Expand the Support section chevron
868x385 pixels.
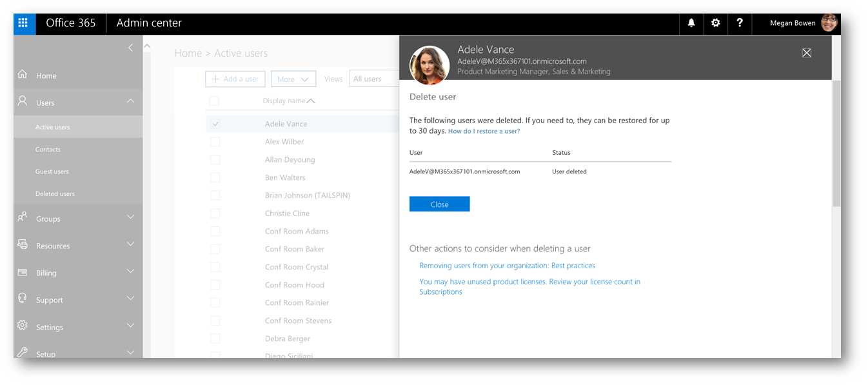[130, 299]
